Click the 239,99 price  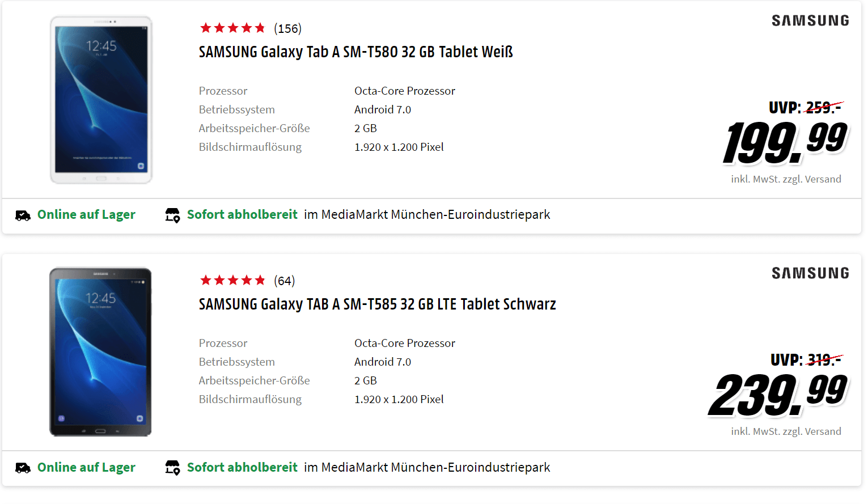coord(778,395)
